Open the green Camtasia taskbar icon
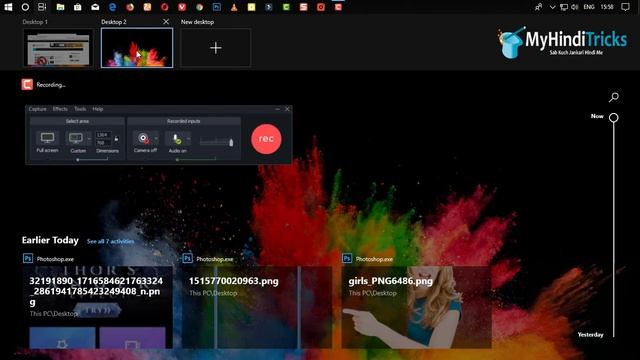 click(286, 7)
